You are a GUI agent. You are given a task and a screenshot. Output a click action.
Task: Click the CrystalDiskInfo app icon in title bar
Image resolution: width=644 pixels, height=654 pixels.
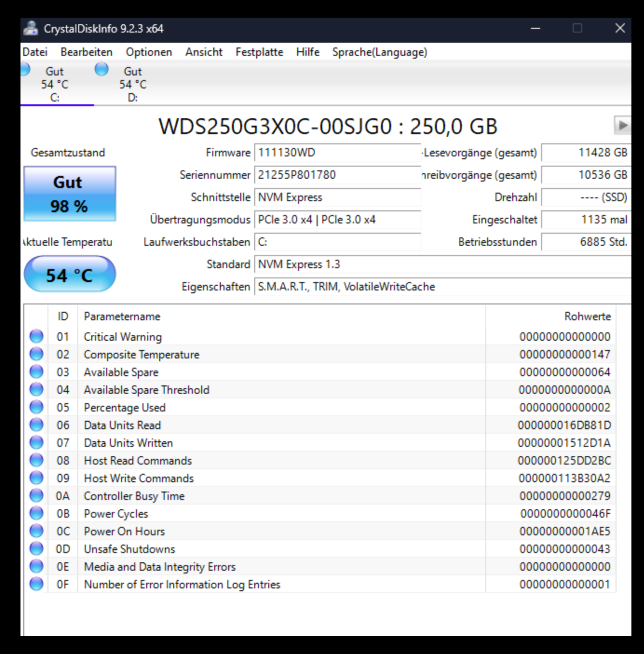31,28
